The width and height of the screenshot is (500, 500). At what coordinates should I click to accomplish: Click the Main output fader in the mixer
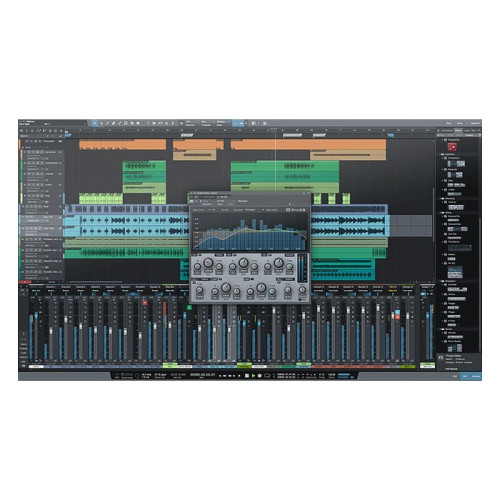tap(428, 315)
